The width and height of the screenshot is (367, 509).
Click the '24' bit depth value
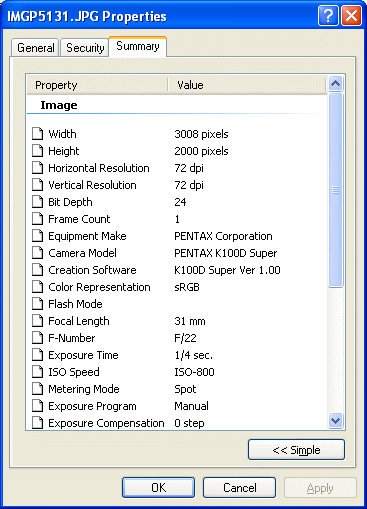click(180, 202)
